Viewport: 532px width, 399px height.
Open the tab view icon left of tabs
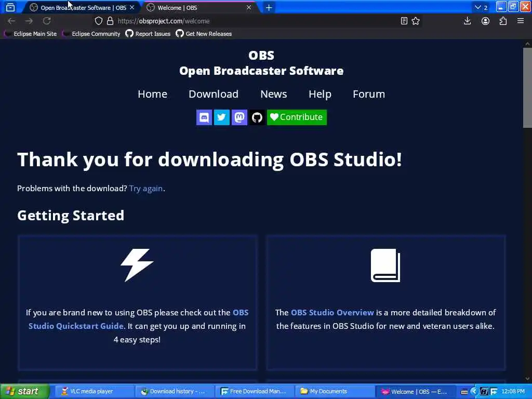10,7
